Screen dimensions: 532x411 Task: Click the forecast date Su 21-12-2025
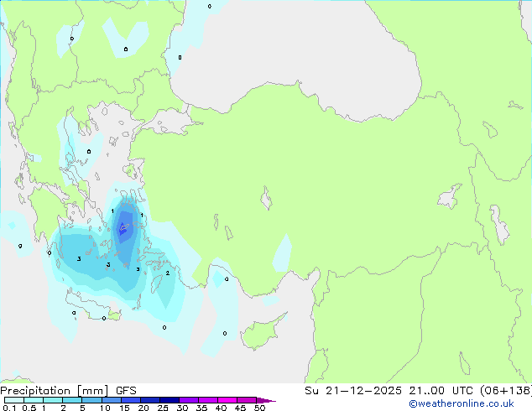353,391
